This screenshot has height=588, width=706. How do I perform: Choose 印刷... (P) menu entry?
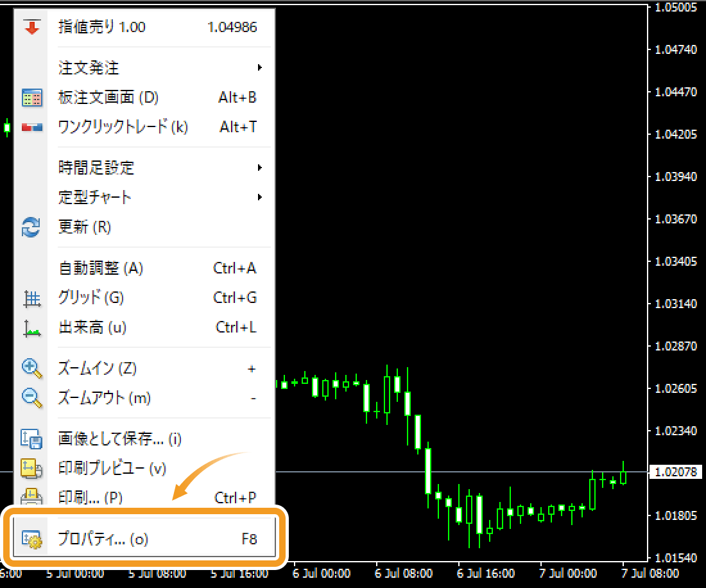click(x=144, y=497)
